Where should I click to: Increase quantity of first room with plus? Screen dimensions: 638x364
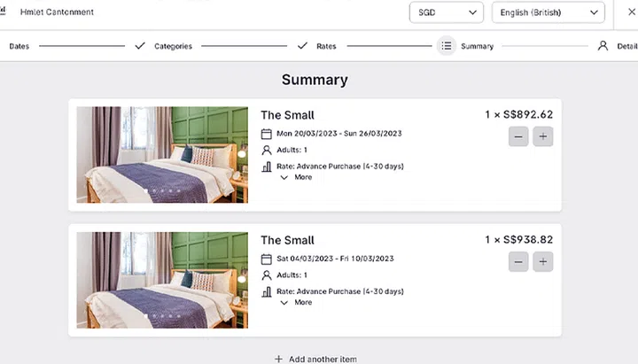543,136
